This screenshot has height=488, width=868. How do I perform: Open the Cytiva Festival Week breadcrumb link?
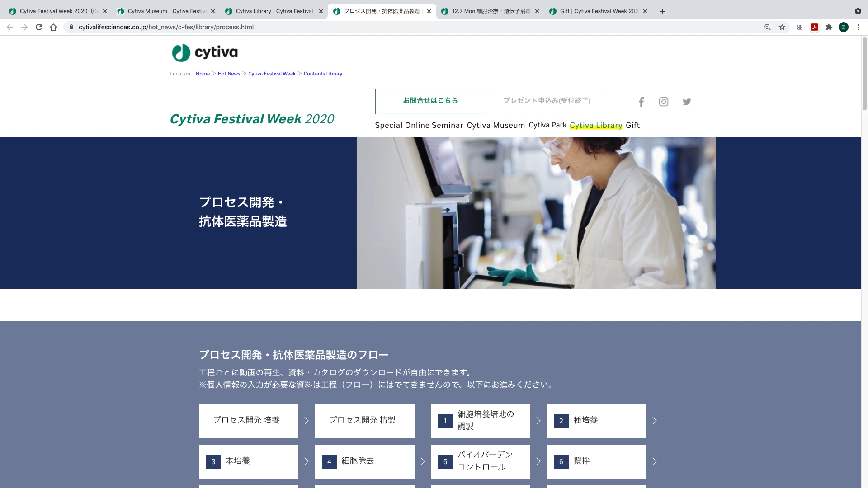point(272,74)
